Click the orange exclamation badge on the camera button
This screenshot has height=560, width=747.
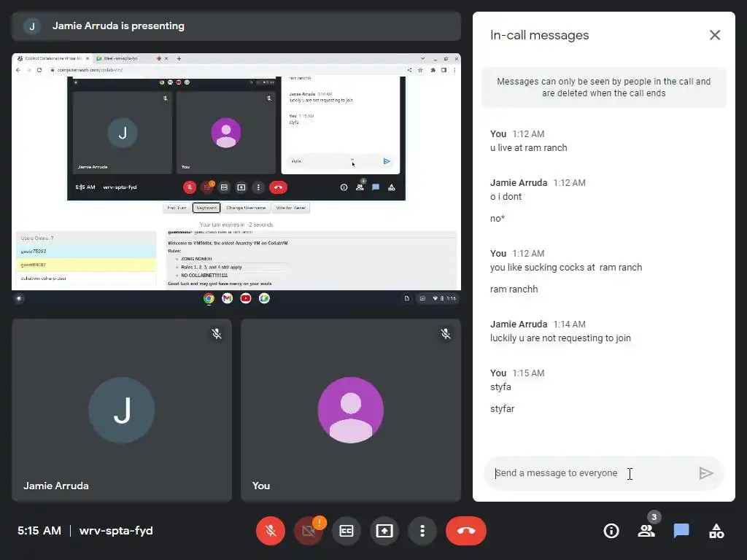pyautogui.click(x=320, y=522)
